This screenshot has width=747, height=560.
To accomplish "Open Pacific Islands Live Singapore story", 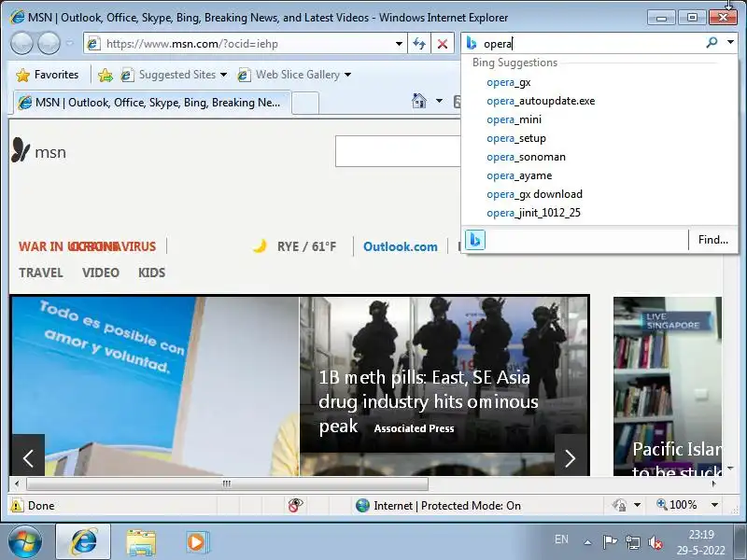I will [668, 385].
